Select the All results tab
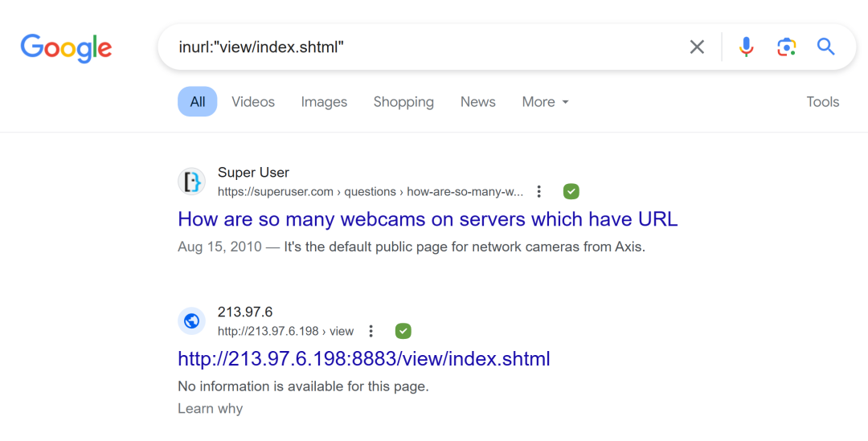868x441 pixels. coord(198,102)
